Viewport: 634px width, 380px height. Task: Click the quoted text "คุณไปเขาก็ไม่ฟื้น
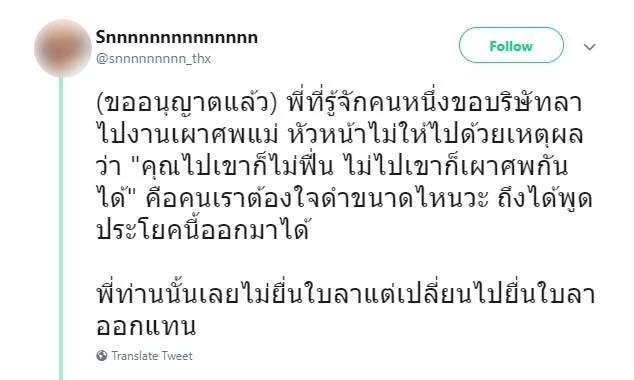(235, 166)
